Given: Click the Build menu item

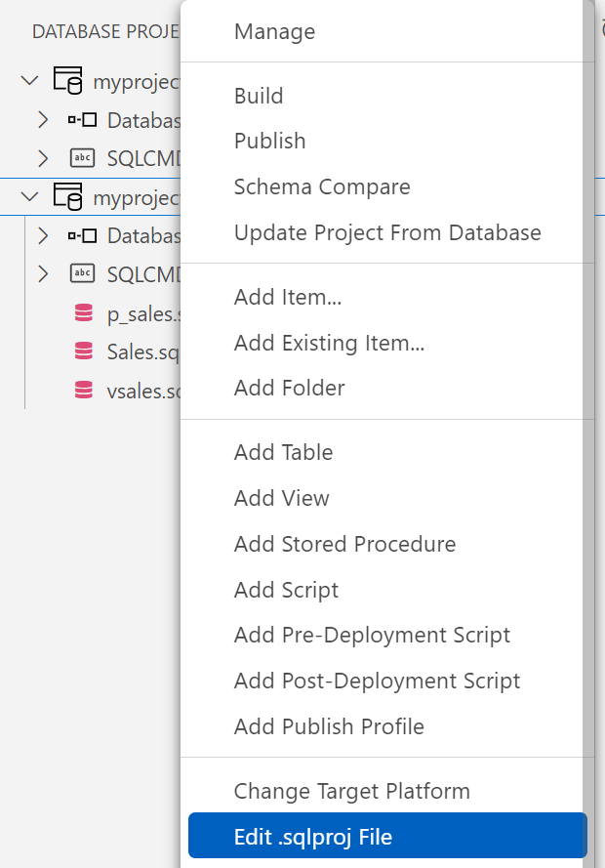Looking at the screenshot, I should pos(259,96).
